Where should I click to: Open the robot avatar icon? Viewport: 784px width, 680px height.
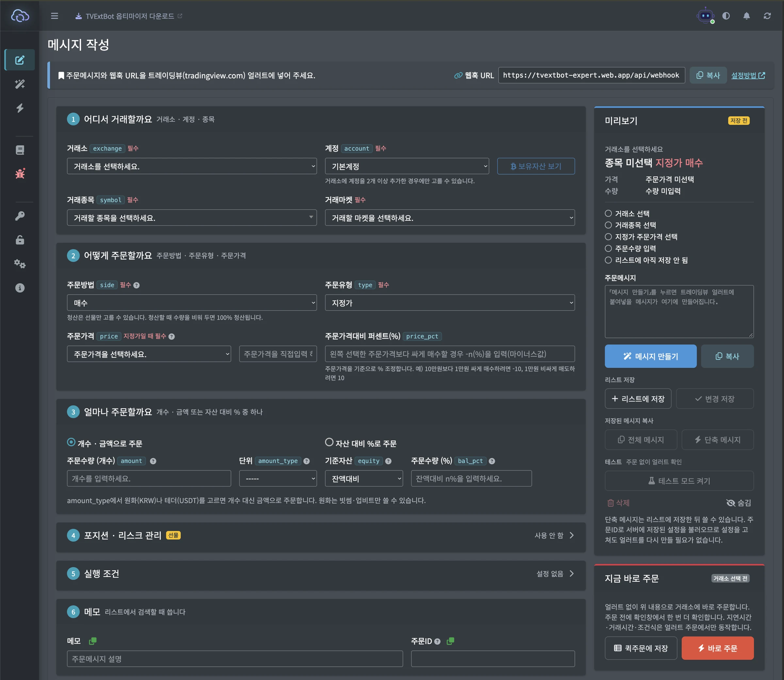705,16
